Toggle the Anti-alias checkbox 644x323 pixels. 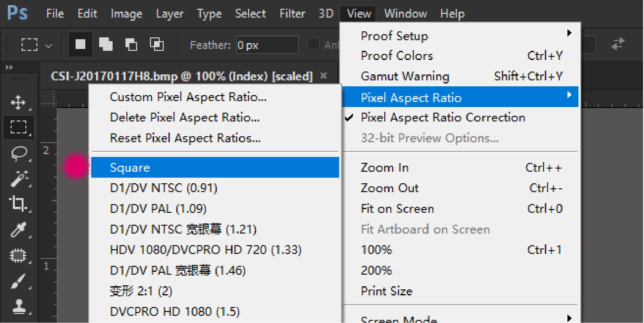coord(313,44)
